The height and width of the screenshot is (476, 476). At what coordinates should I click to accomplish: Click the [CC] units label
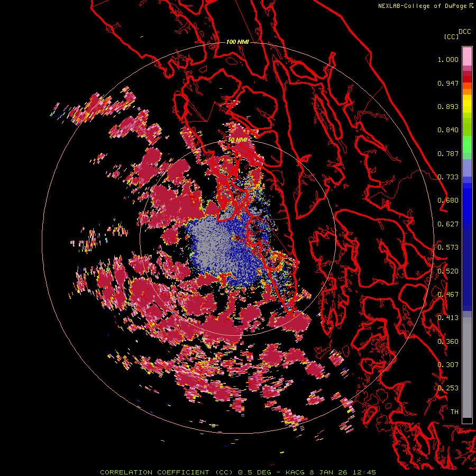click(x=451, y=36)
